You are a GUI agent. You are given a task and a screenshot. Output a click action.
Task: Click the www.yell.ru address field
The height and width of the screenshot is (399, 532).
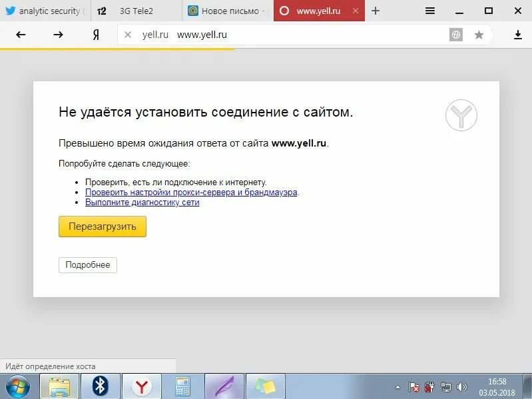click(x=306, y=35)
